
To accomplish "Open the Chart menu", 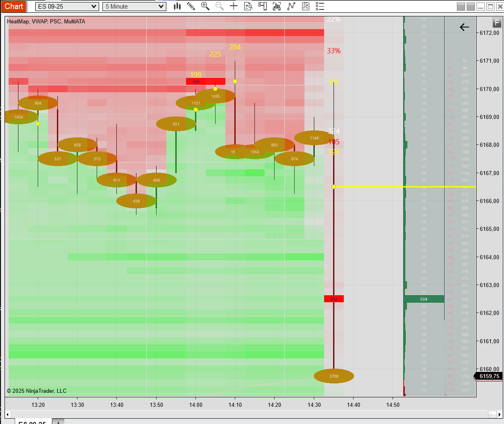I will [x=14, y=6].
